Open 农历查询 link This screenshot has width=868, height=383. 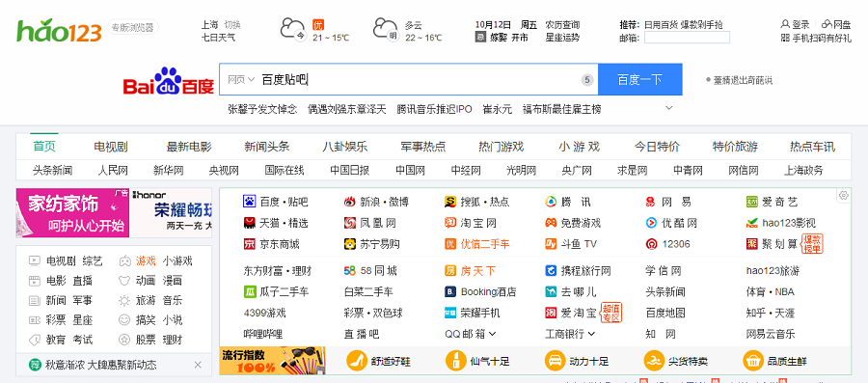coord(562,25)
